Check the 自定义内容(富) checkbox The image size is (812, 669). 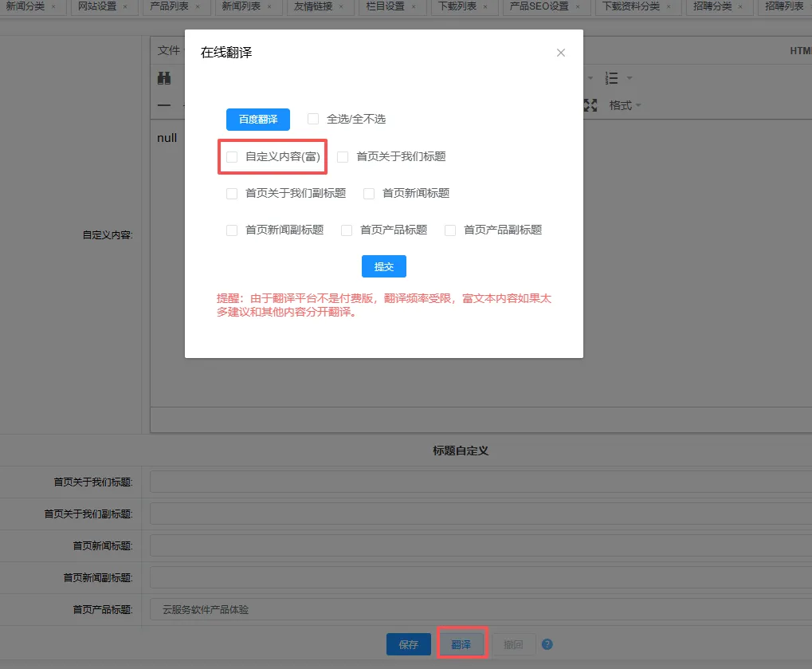coord(232,157)
